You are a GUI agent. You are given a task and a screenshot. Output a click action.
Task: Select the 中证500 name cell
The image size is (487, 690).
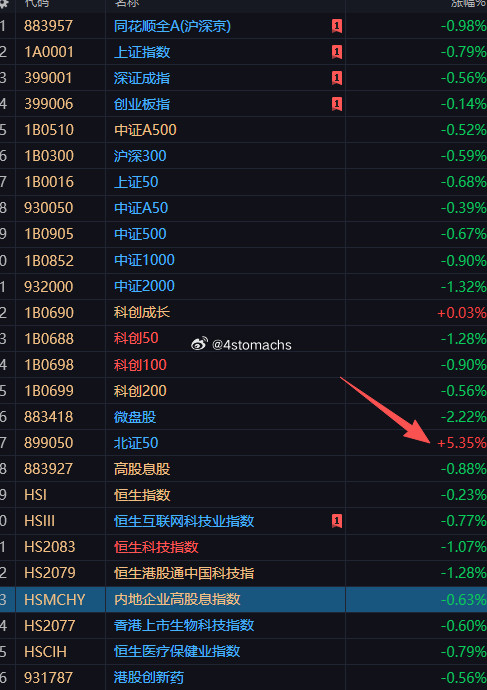140,234
